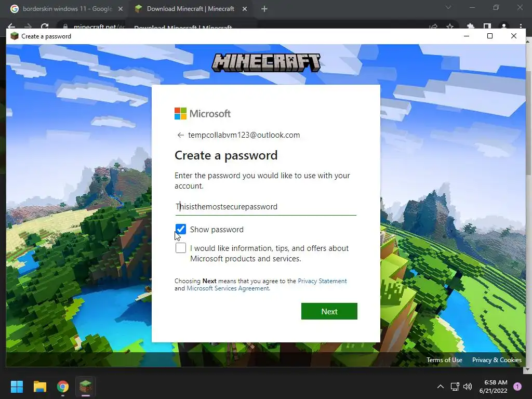Close the Create a password window
Screen dimensions: 532x399
(514, 36)
